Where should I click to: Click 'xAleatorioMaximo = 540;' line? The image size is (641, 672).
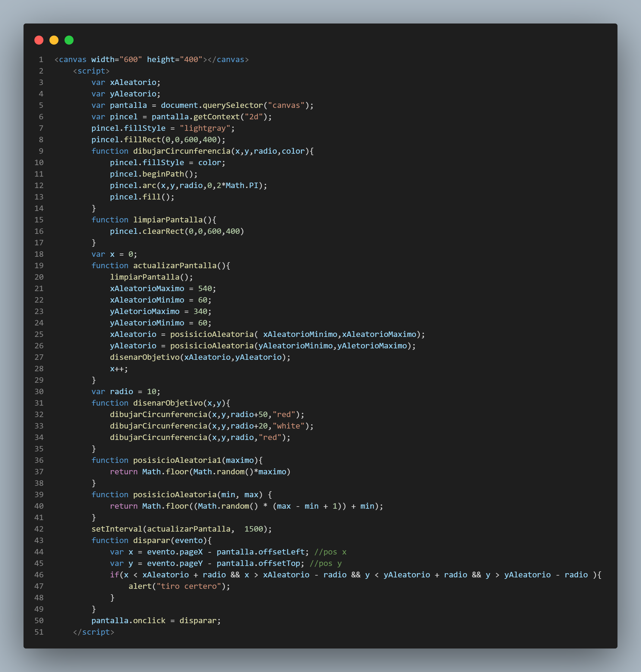163,288
